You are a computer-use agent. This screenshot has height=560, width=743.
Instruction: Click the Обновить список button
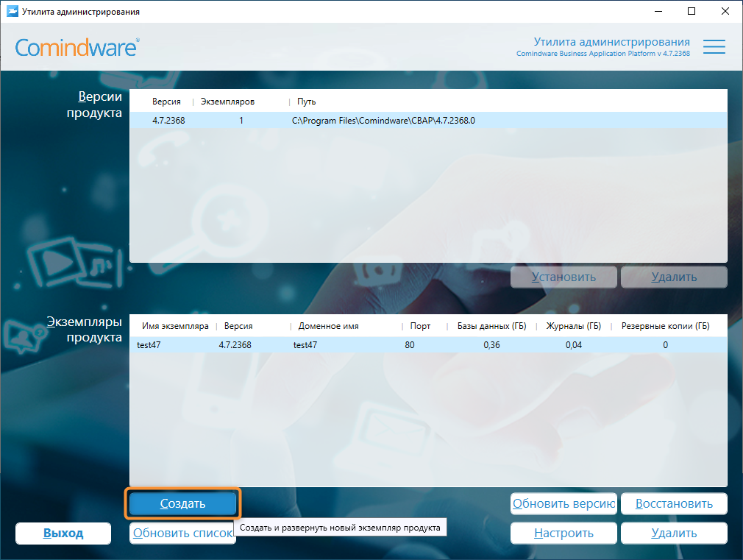click(x=182, y=533)
